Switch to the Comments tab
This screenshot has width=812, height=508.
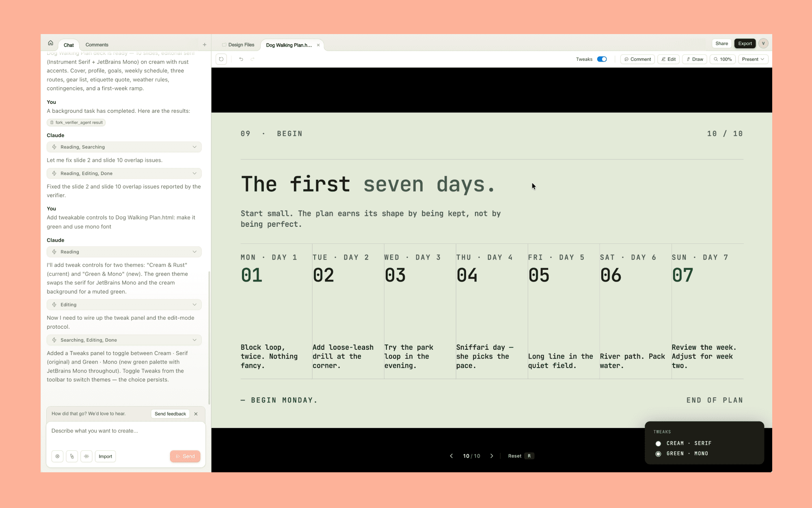97,45
